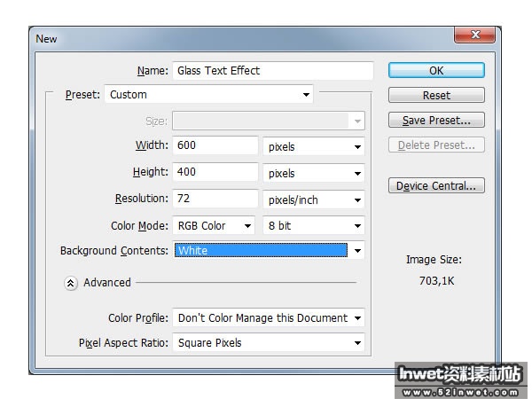Open the Height units dropdown
The image size is (532, 399).
tap(314, 174)
